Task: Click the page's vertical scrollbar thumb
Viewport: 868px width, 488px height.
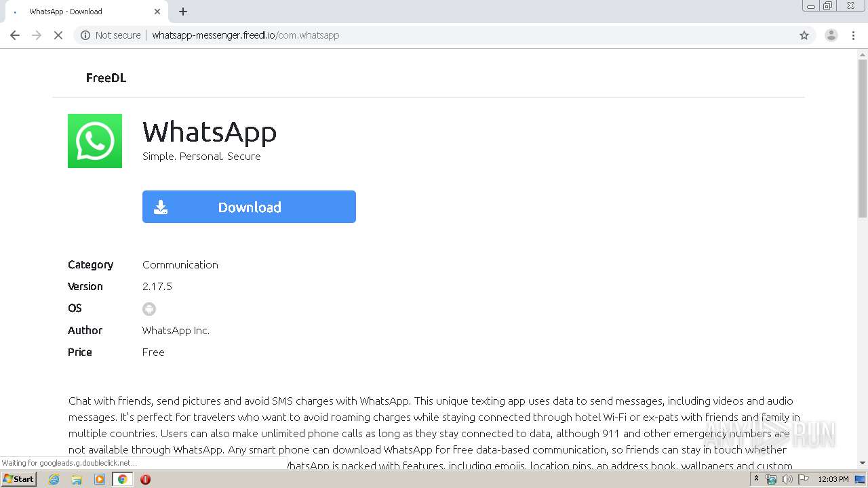Action: 863,139
